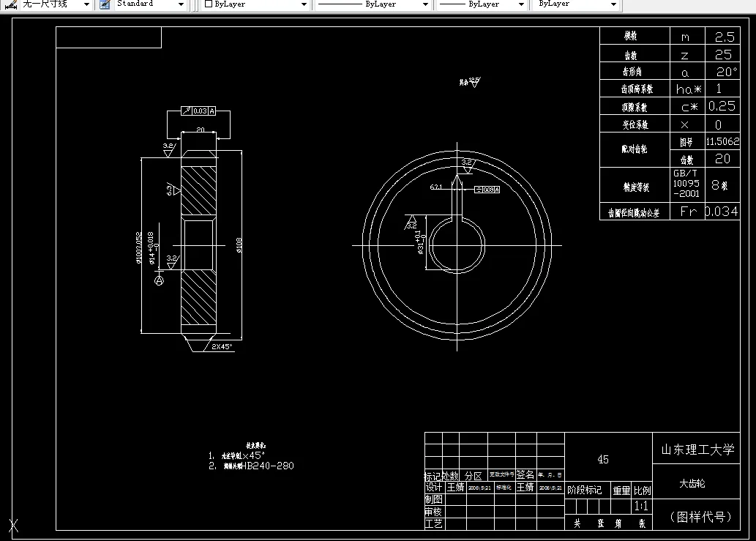Expand the ByLayer color control dropdown arrow
Image resolution: width=756 pixels, height=541 pixels.
[304, 4]
